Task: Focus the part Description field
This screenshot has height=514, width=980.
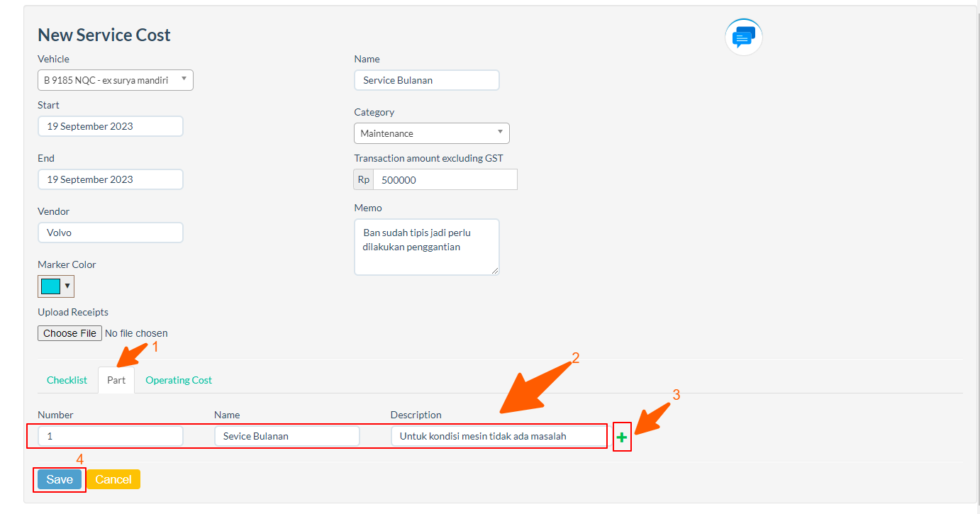Action: 498,436
